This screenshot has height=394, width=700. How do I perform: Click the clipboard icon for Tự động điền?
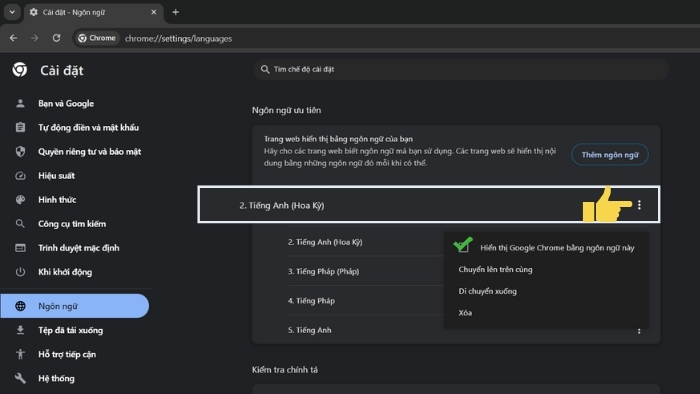pos(20,128)
